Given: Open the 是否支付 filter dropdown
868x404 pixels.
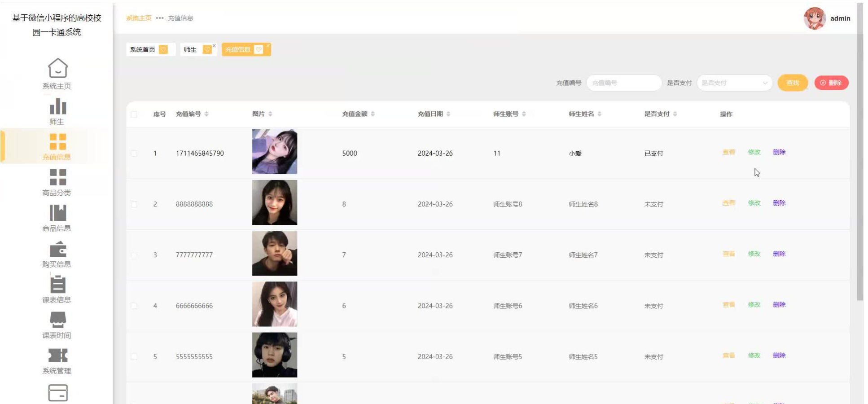Looking at the screenshot, I should point(734,83).
